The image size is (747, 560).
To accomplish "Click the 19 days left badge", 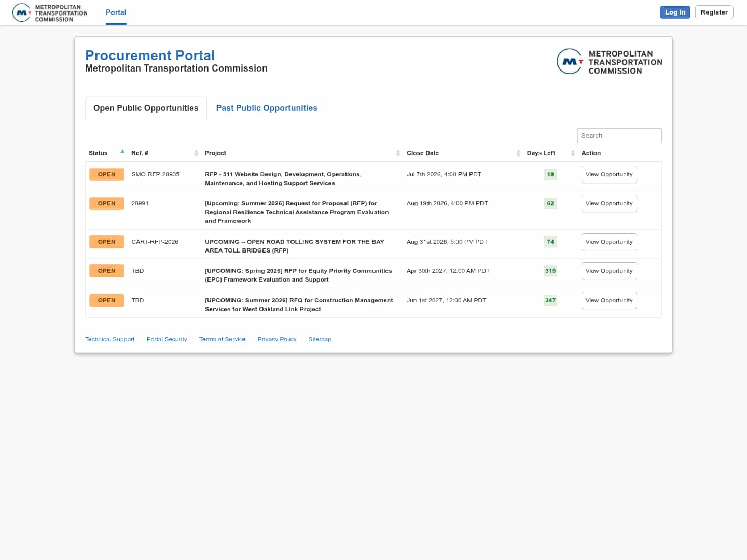I will (550, 174).
